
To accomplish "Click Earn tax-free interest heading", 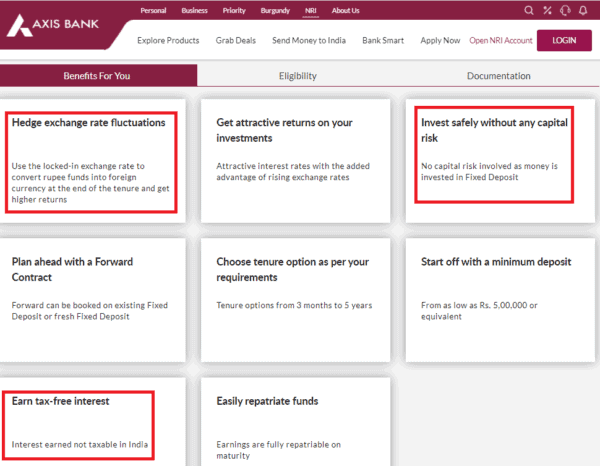I will pos(60,401).
